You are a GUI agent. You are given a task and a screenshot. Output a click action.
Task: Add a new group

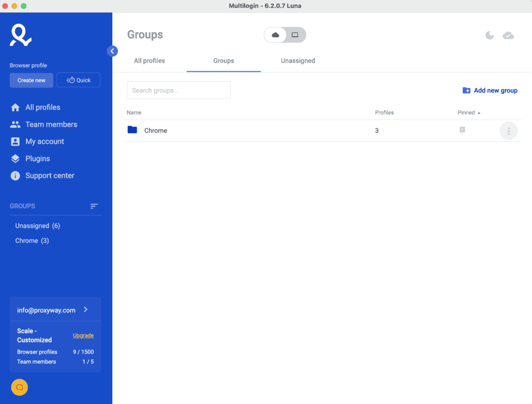tap(489, 90)
